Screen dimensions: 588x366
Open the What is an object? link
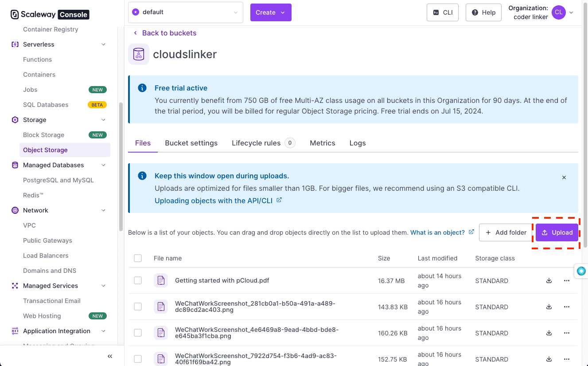(437, 232)
